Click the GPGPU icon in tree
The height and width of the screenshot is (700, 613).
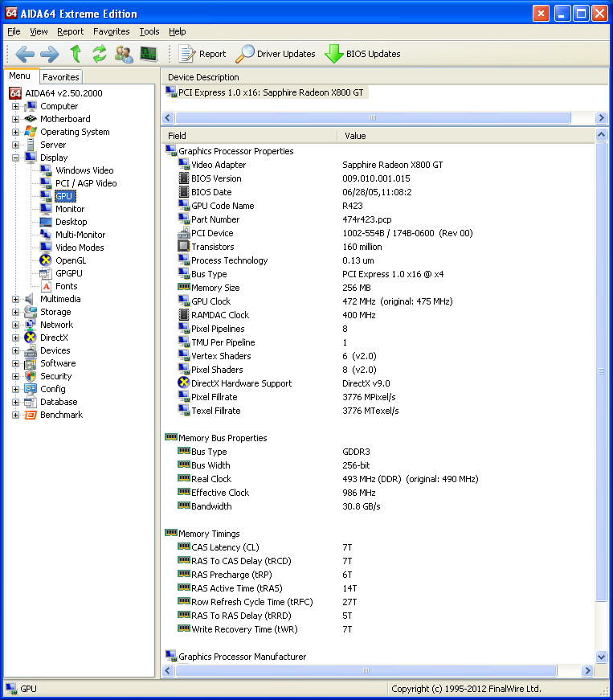(46, 273)
